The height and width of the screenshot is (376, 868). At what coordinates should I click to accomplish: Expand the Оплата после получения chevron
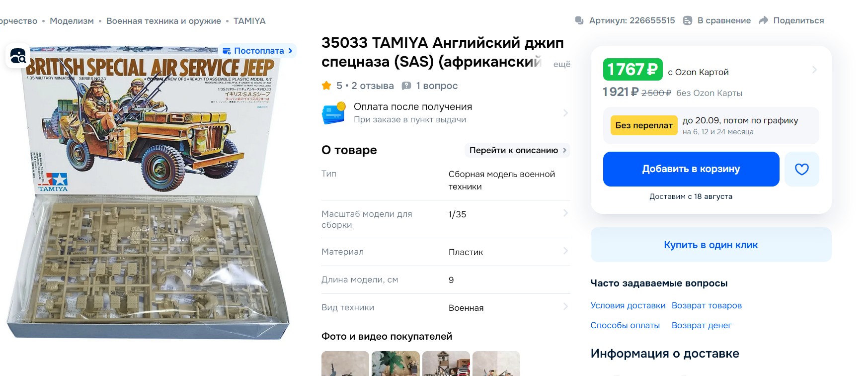(565, 113)
